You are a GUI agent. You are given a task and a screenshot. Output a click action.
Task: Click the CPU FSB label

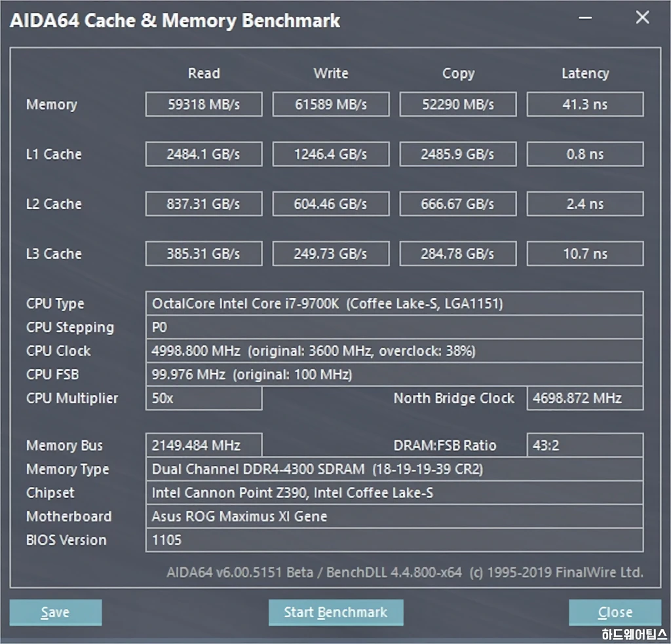[52, 375]
